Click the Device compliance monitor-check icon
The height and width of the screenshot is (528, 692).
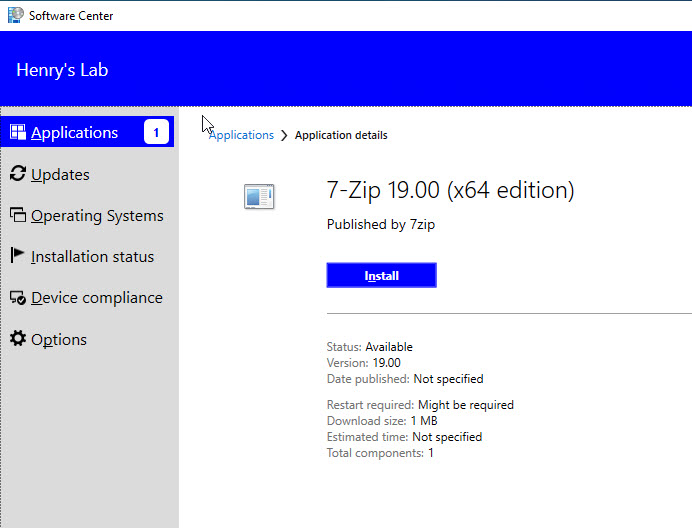(x=17, y=298)
